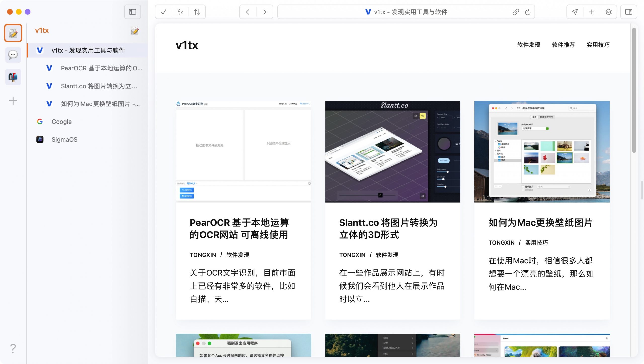Open split view with layers icon

(x=609, y=12)
